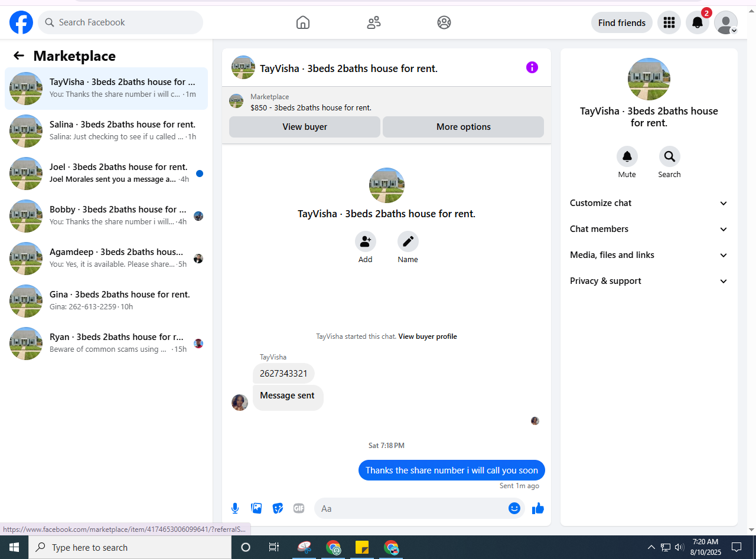Open the View buyer profile link
The height and width of the screenshot is (559, 756).
pos(428,336)
